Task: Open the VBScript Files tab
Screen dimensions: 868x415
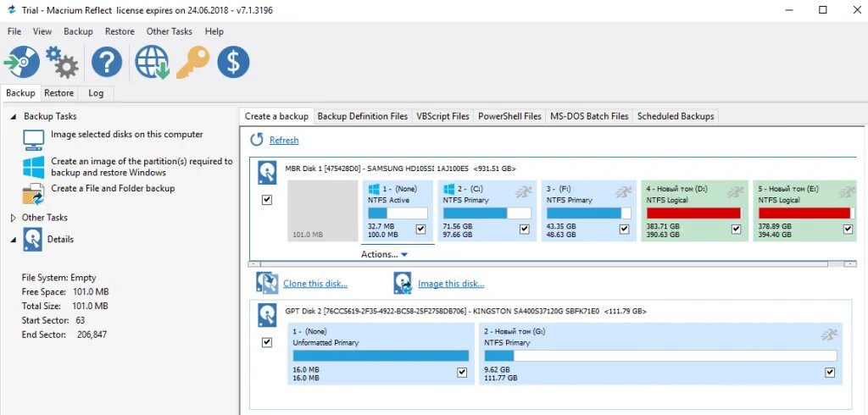Action: click(442, 116)
